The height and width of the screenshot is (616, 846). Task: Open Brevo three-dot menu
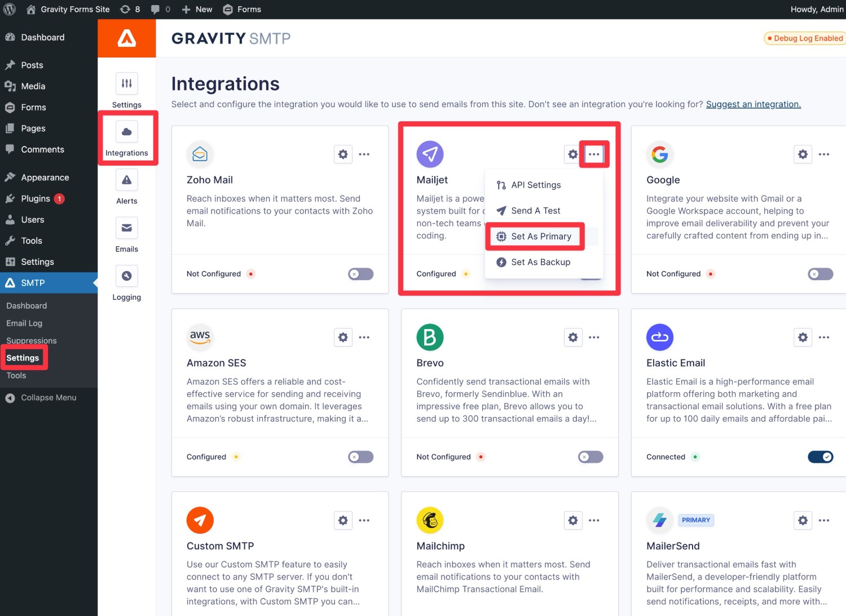click(x=594, y=337)
